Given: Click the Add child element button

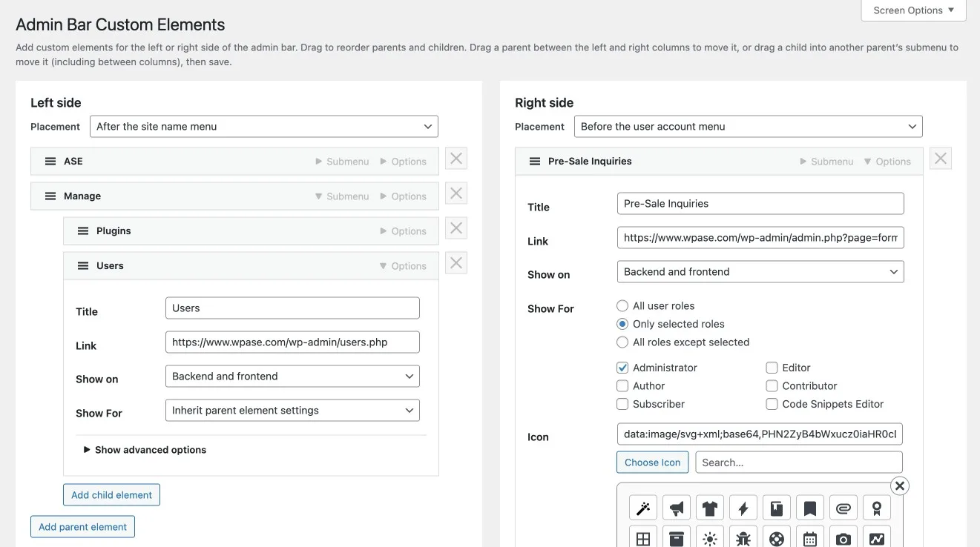Looking at the screenshot, I should coord(111,495).
